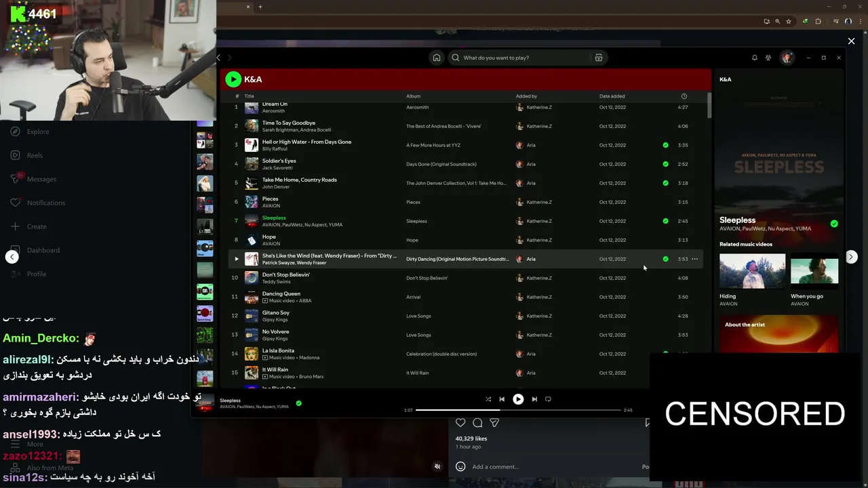Open Hiding music video thumbnail
Viewport: 868px width, 488px height.
(752, 271)
